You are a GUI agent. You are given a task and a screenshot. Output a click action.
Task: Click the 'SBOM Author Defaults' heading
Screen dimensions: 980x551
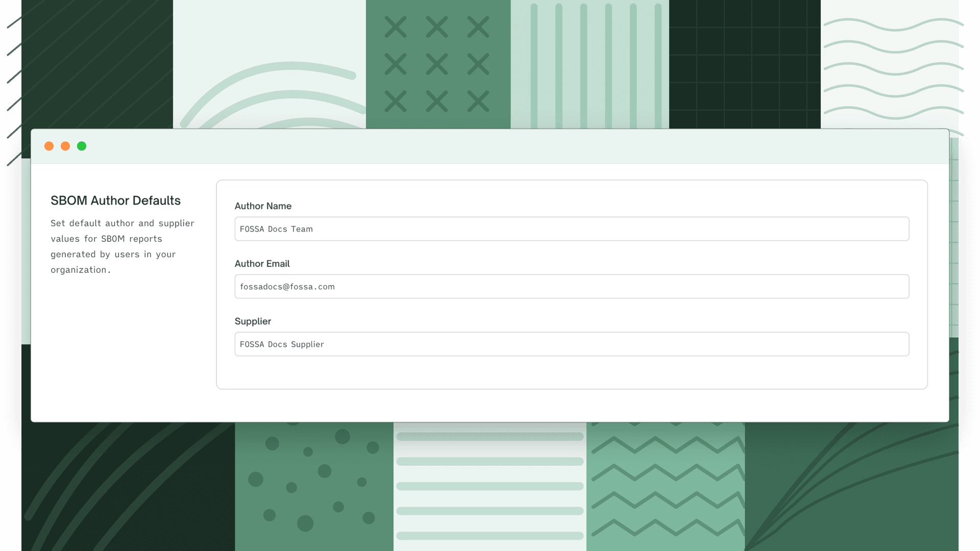click(115, 201)
